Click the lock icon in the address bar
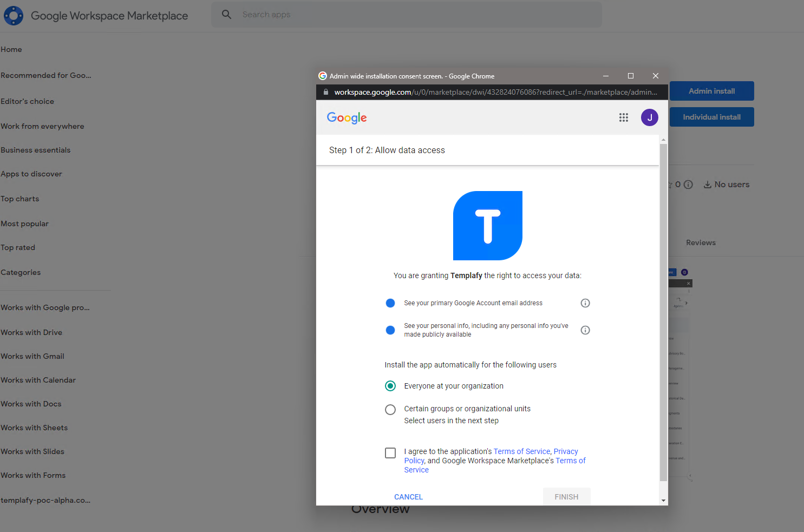Viewport: 804px width, 532px height. point(325,91)
